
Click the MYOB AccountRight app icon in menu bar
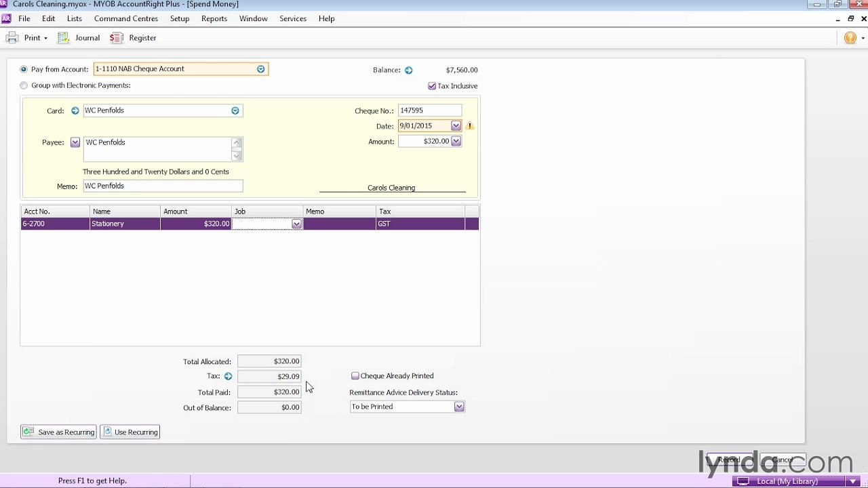pos(6,18)
